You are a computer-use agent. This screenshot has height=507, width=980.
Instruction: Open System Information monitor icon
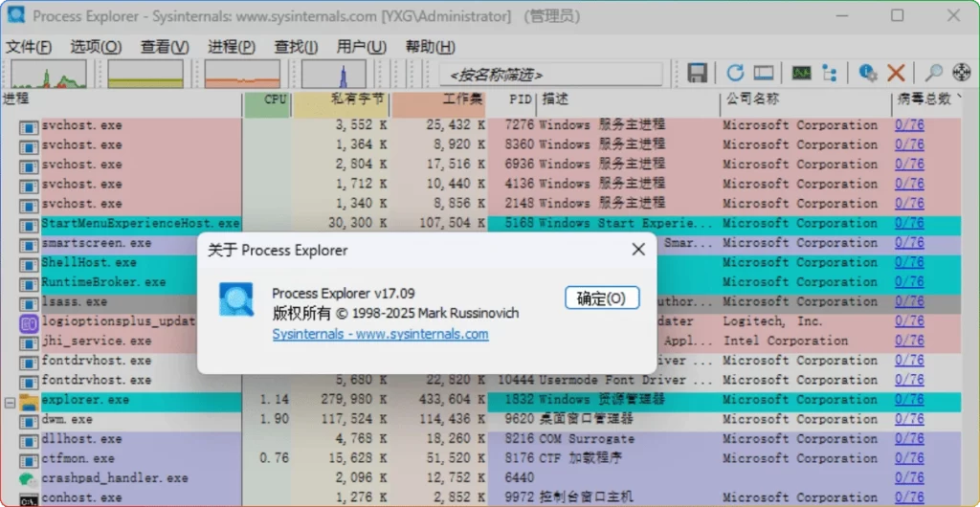801,74
